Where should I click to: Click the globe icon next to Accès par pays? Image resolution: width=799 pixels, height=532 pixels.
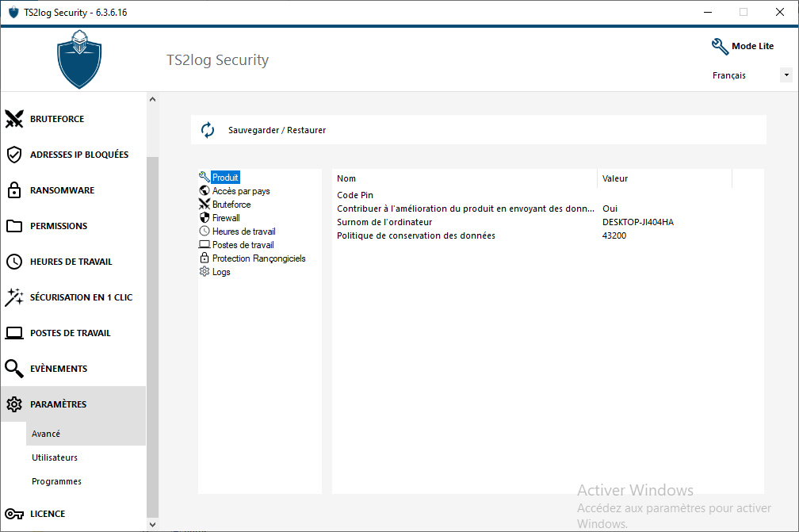pyautogui.click(x=205, y=190)
